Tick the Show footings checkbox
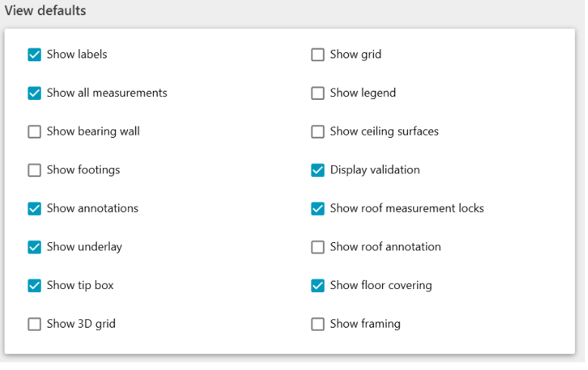The height and width of the screenshot is (370, 588). 34,170
